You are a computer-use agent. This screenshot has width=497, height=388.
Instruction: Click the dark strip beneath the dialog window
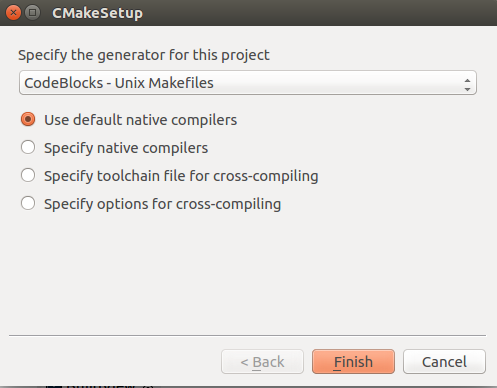click(x=248, y=387)
